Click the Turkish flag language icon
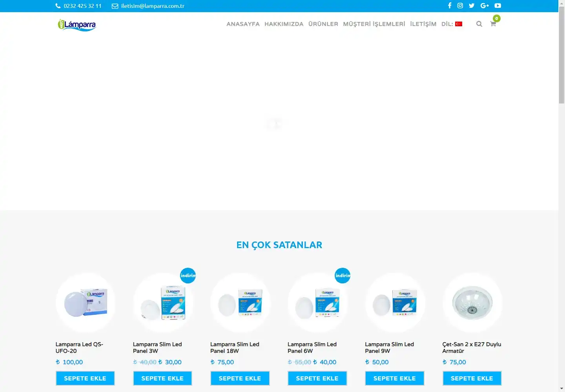This screenshot has height=392, width=565. tap(459, 24)
